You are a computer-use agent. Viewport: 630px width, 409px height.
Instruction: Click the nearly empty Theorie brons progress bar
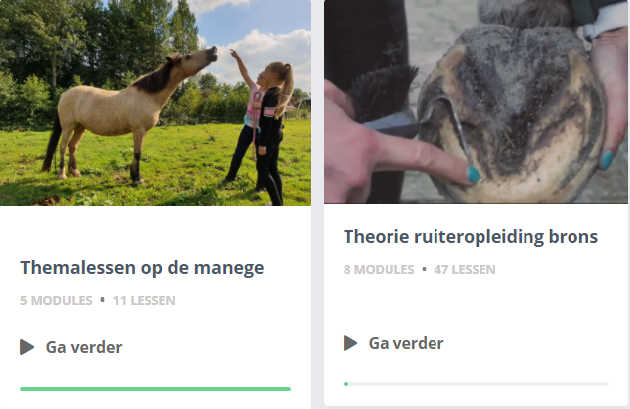477,384
